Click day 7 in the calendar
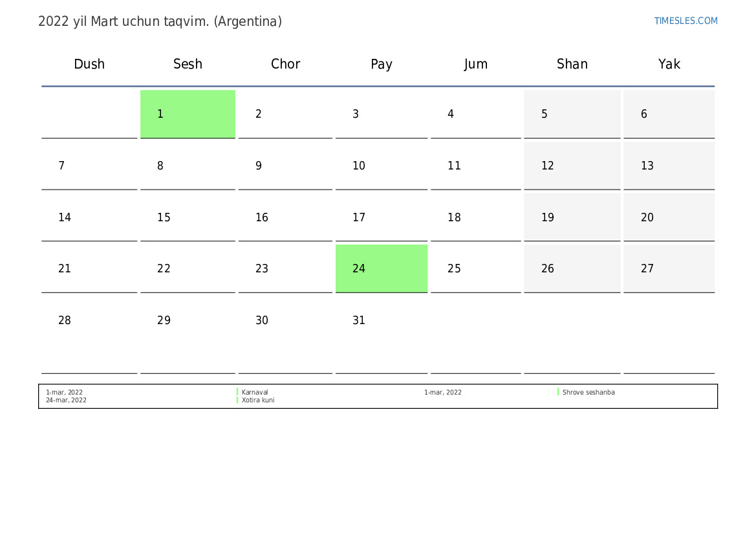This screenshot has width=756, height=535. point(89,166)
